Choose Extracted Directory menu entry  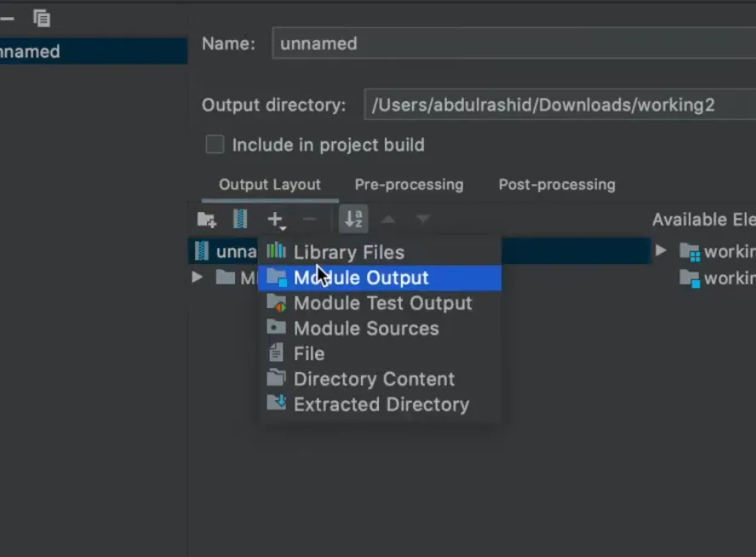click(x=380, y=405)
